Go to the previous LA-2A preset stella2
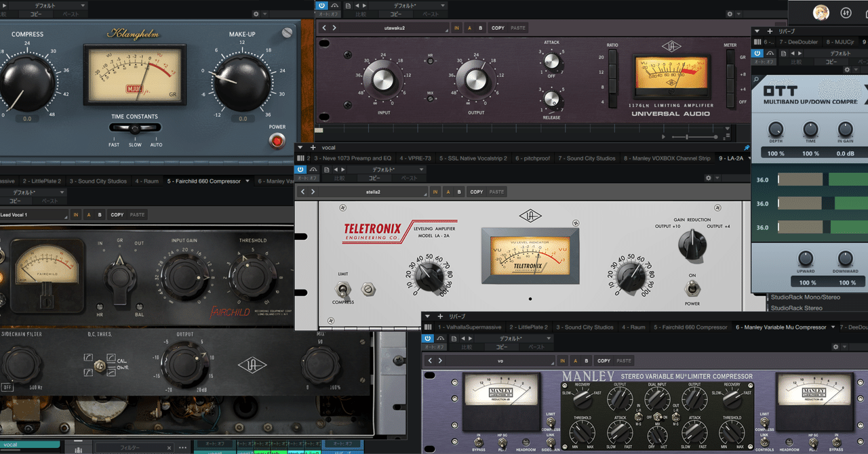 [x=304, y=192]
